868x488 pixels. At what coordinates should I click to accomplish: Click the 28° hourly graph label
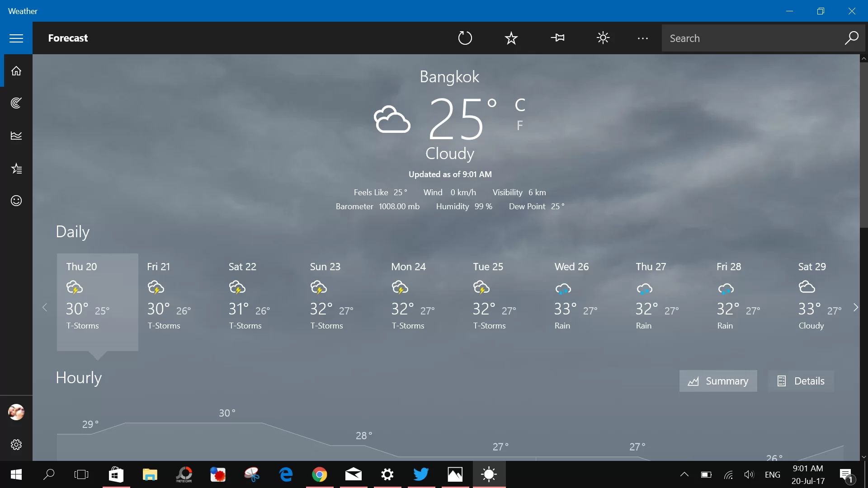pos(364,436)
